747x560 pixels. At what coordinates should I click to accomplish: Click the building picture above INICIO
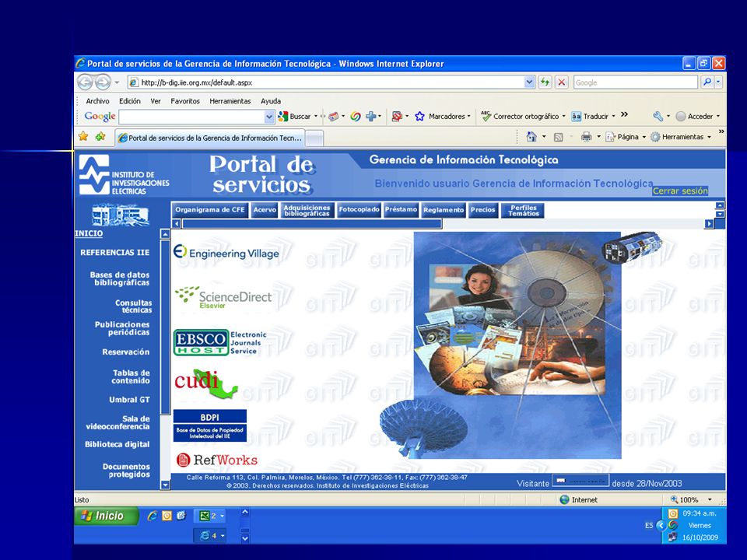click(x=120, y=215)
